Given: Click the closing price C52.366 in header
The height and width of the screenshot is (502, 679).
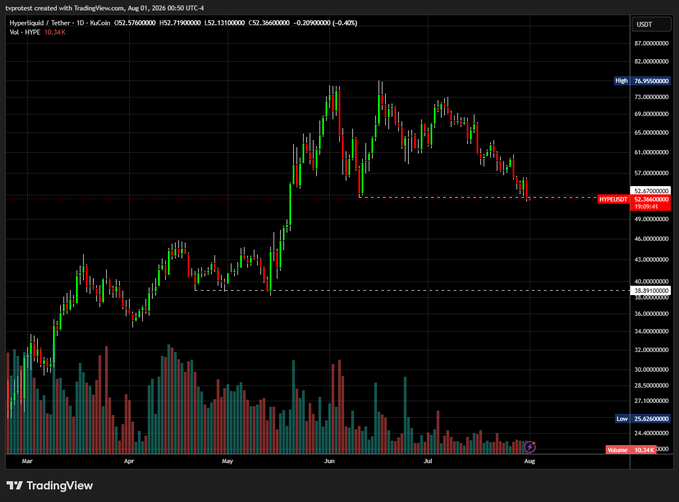Looking at the screenshot, I should (x=268, y=23).
